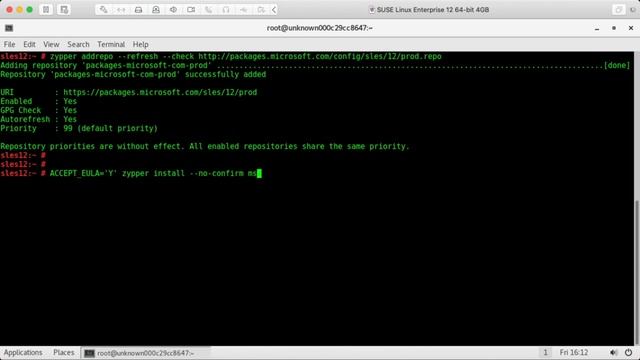
Task: Click the 'successfully added' repository message
Action: point(133,74)
